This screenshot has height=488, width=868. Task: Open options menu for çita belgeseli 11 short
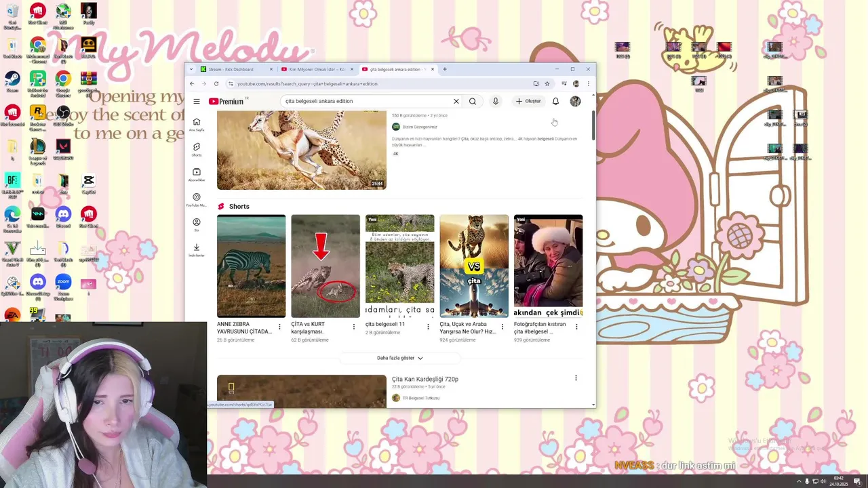click(428, 327)
